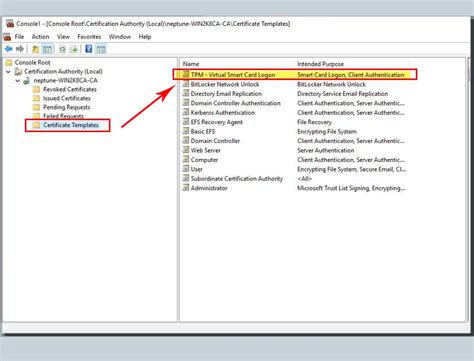Screen dimensions: 474x361
Task: Select Certificate Templates in the tree
Action: 71,125
